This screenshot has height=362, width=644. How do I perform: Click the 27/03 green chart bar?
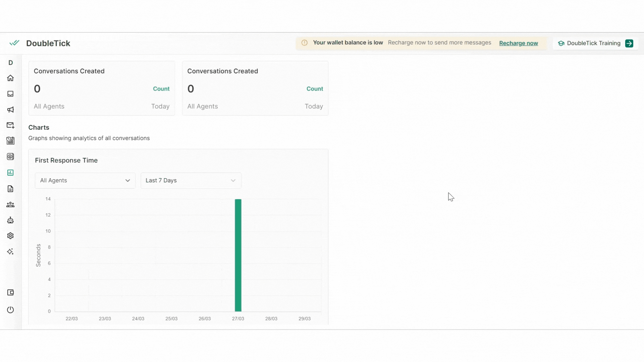[x=238, y=255]
